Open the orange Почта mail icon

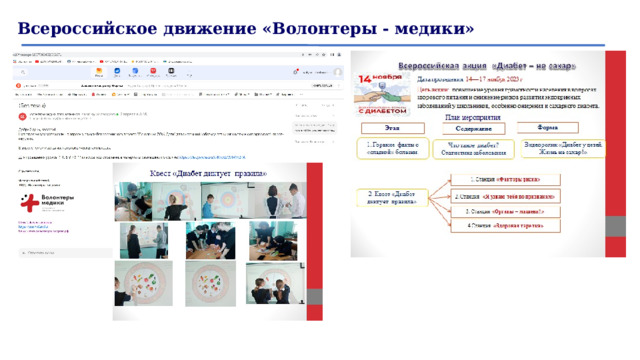(99, 72)
